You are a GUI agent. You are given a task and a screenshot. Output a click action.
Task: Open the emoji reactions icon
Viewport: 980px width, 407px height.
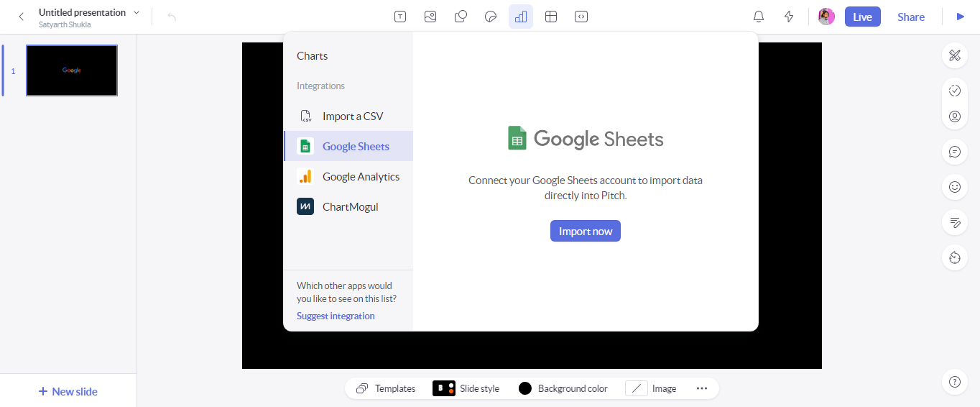954,187
